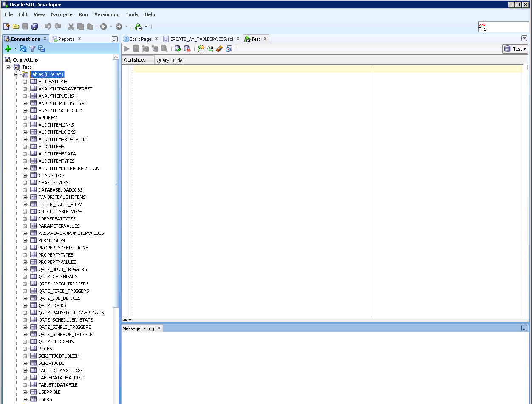Screen dimensions: 532x404
Task: Click the Open folder icon in toolbar
Action: click(x=16, y=26)
